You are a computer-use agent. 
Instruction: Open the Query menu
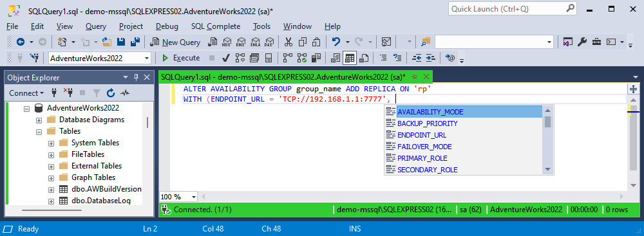click(96, 26)
